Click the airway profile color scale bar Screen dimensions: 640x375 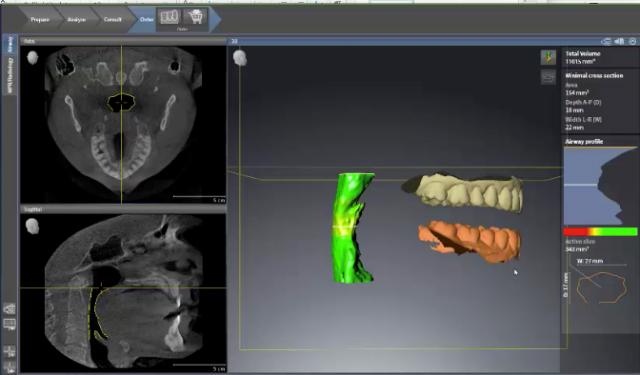(x=600, y=232)
